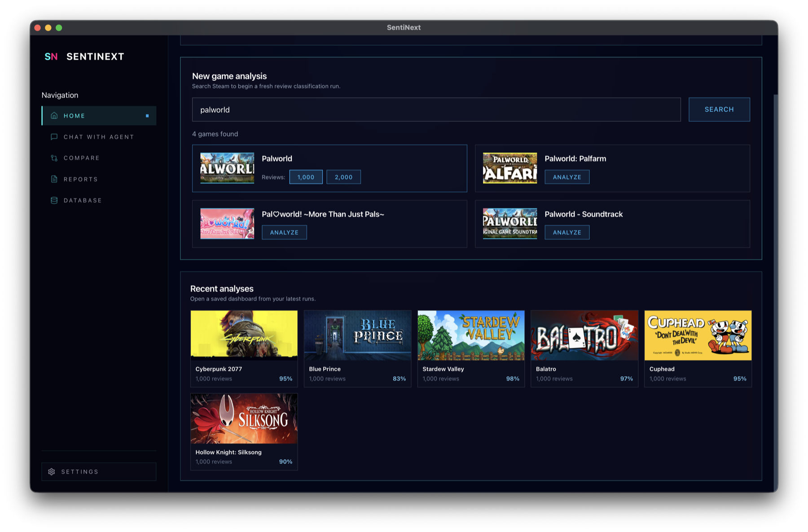The height and width of the screenshot is (532, 808).
Task: Click the SENTINEXT brand name
Action: pos(95,57)
